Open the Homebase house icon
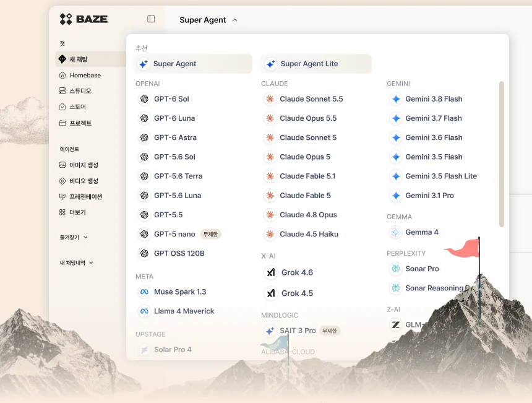The width and height of the screenshot is (532, 403). (62, 75)
